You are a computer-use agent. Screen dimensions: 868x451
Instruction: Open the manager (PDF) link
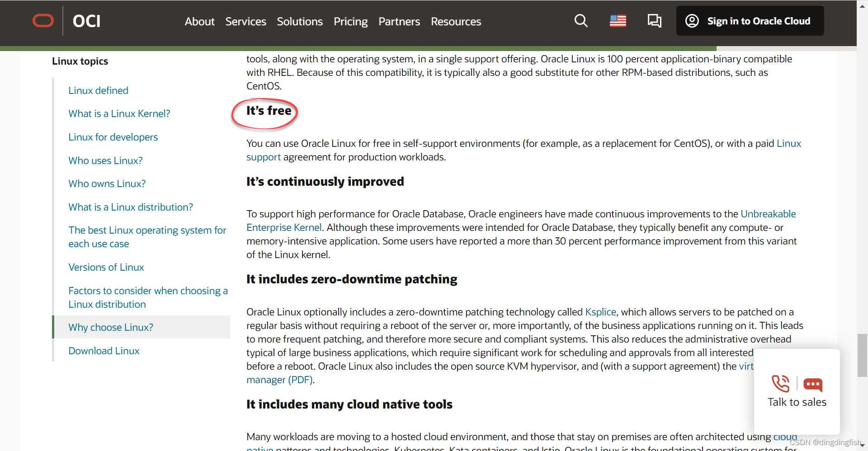(279, 380)
